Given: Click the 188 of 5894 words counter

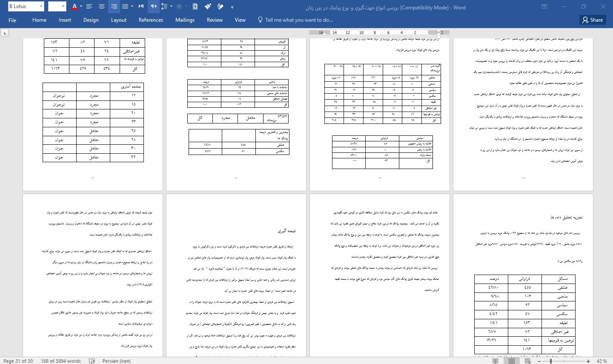Looking at the screenshot, I should pos(61,361).
